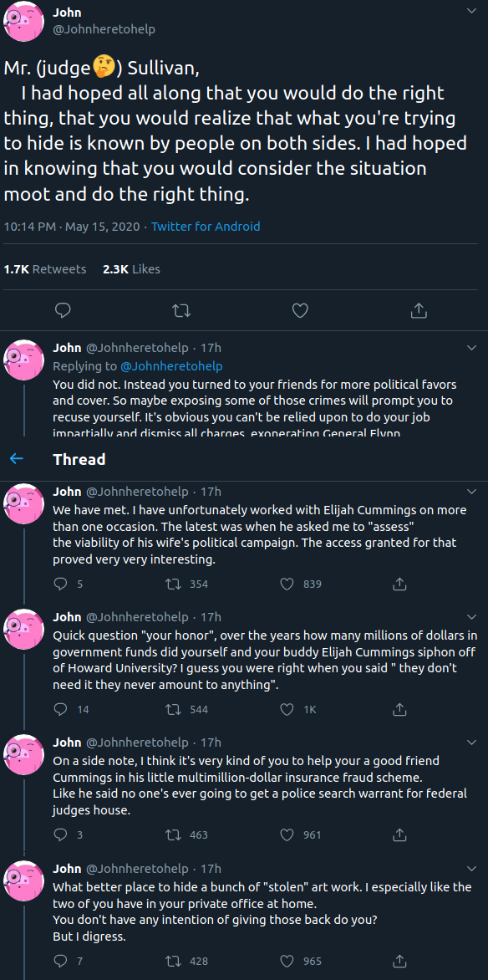The height and width of the screenshot is (980, 488).
Task: Reply to the main Sullivan tweet
Action: [63, 310]
